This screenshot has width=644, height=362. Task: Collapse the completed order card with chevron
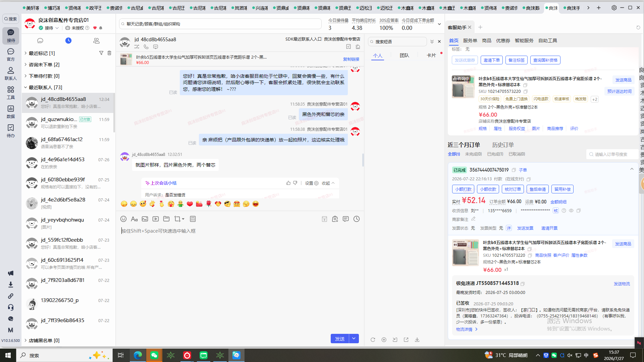632,169
